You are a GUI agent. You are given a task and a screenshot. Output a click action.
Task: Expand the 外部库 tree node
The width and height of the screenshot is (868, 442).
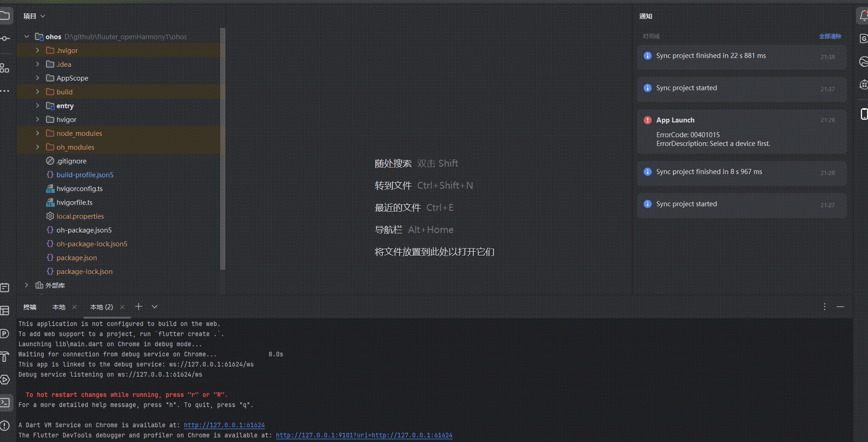pos(26,285)
